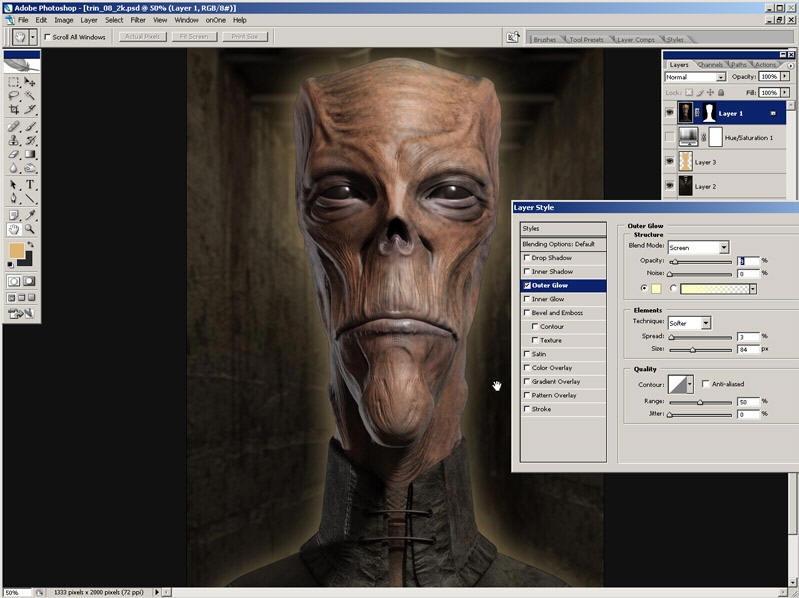The height and width of the screenshot is (598, 799).
Task: Enable Drop Shadow layer style
Action: (527, 258)
